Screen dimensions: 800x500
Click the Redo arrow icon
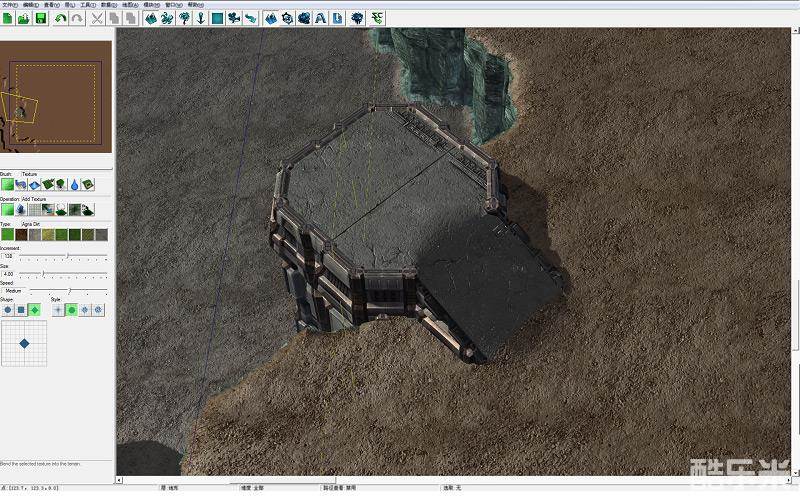click(x=77, y=18)
